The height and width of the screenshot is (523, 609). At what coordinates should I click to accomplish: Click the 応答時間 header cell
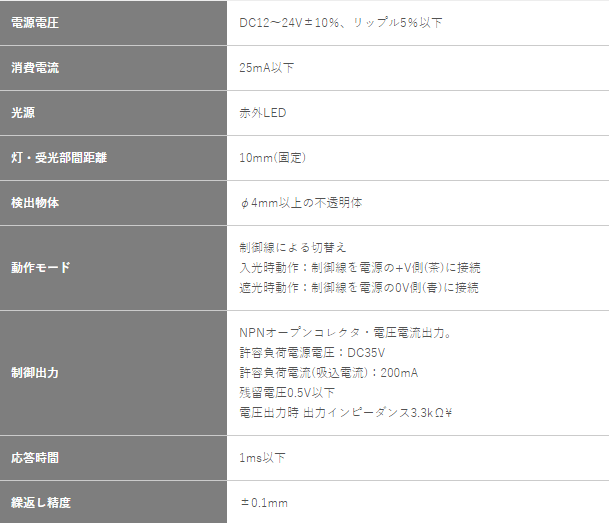[113, 458]
